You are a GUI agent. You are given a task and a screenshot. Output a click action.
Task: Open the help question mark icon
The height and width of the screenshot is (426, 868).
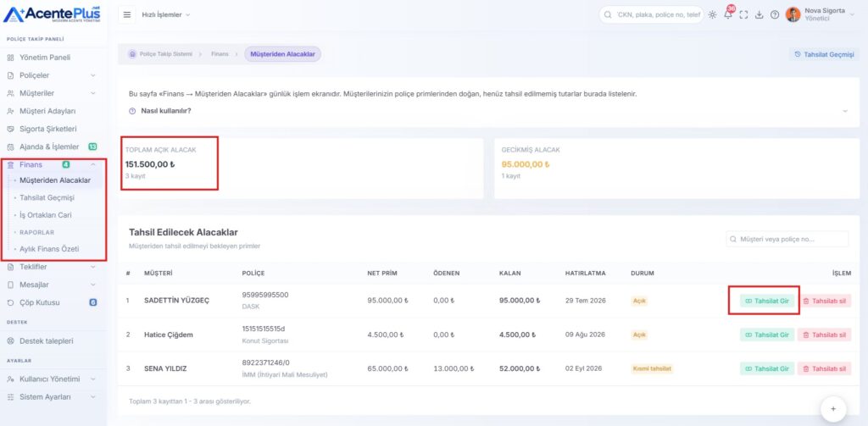click(x=775, y=15)
